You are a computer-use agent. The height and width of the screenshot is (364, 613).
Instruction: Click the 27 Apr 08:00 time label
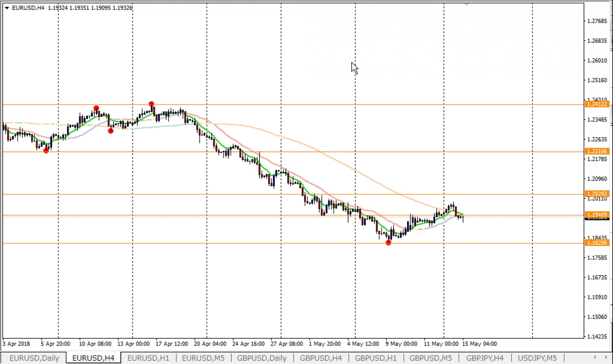[287, 344]
